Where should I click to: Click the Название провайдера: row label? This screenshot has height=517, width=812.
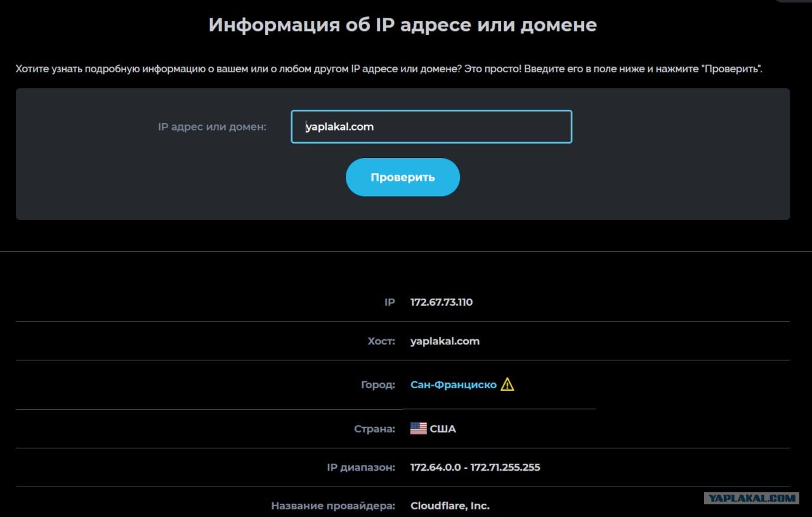pyautogui.click(x=333, y=506)
